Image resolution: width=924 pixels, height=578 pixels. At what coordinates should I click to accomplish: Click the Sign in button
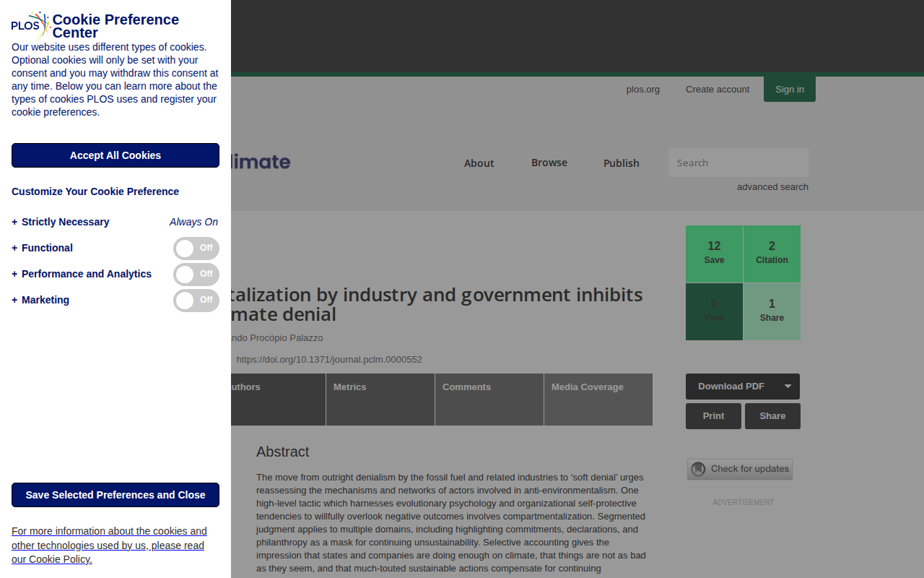tap(790, 89)
